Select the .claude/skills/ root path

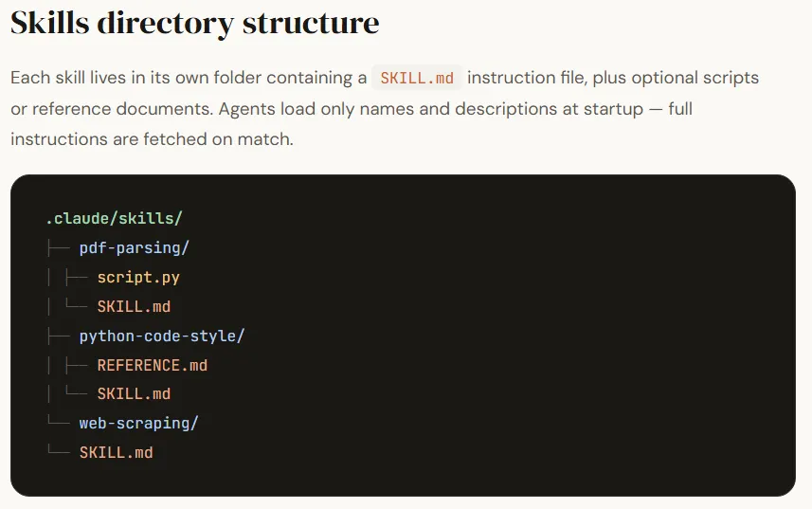click(114, 219)
